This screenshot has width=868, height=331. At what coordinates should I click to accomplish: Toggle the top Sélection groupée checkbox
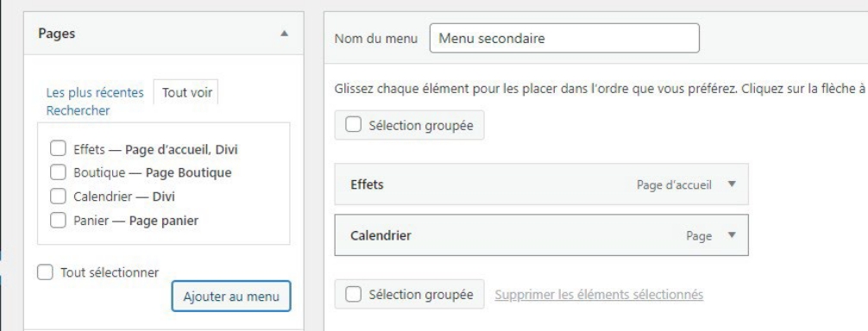(x=353, y=125)
